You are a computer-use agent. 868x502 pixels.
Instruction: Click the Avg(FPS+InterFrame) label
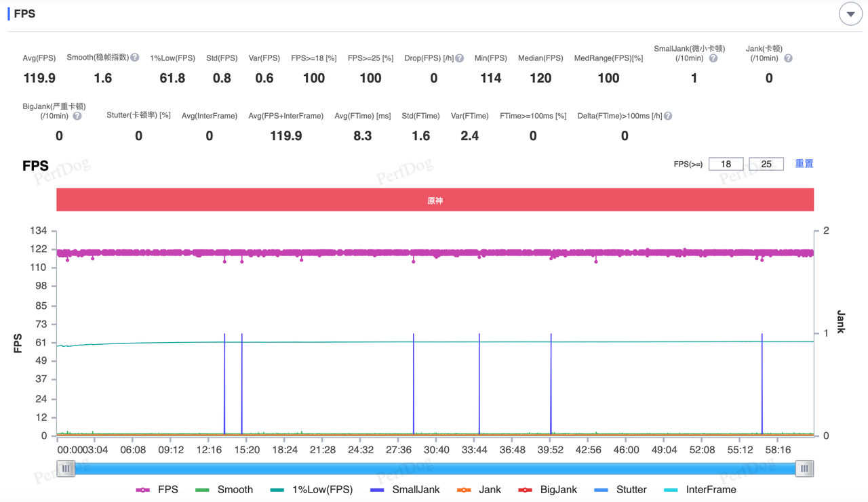[x=286, y=116]
